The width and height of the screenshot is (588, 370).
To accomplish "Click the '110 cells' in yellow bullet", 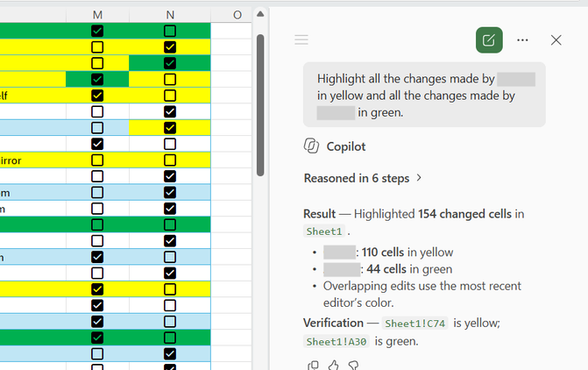I will (x=383, y=253).
